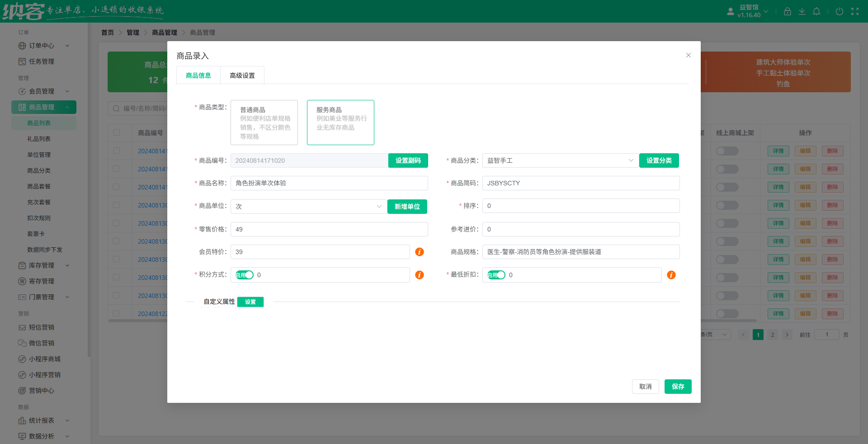This screenshot has width=868, height=444.
Task: Toggle 线上商城上架 switch in last row
Action: click(727, 314)
